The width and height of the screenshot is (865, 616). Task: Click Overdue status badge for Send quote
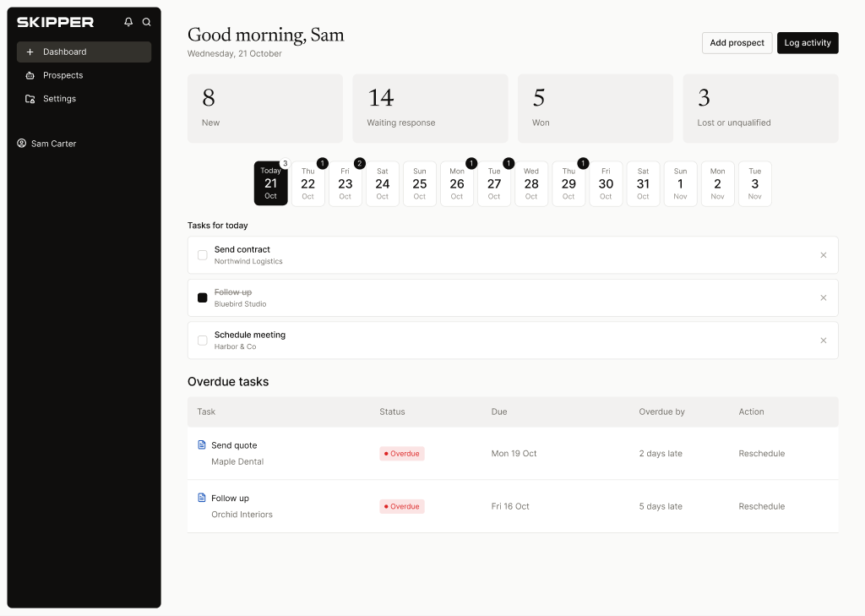pyautogui.click(x=401, y=453)
